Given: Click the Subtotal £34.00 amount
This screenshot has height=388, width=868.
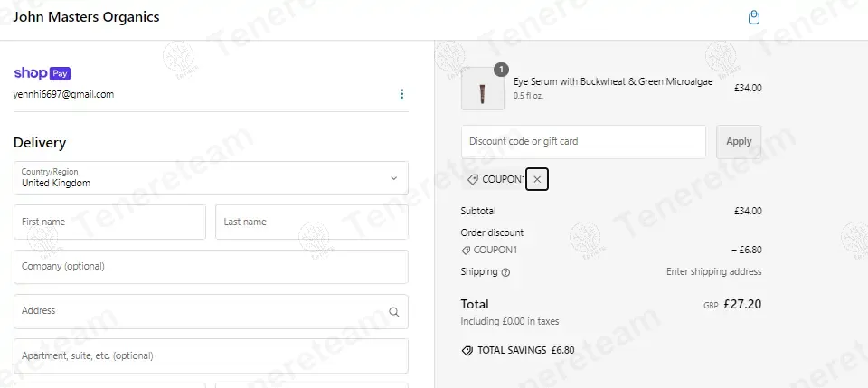Looking at the screenshot, I should (748, 211).
